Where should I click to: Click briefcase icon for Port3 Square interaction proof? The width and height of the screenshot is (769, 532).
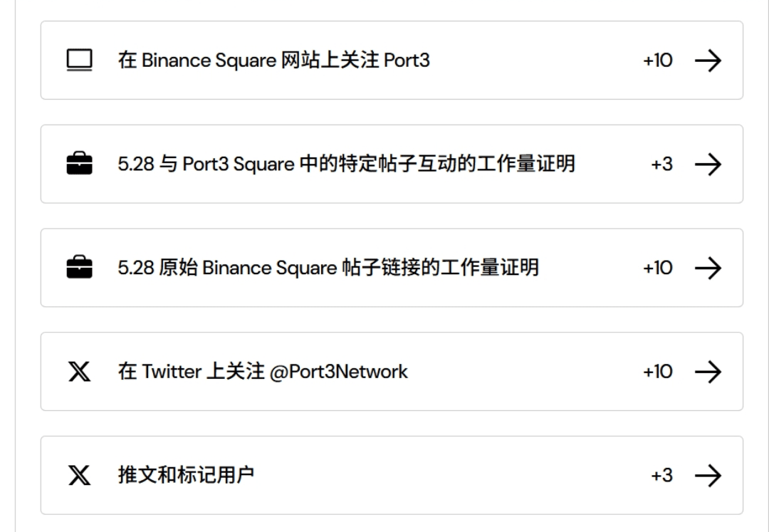[x=80, y=164]
